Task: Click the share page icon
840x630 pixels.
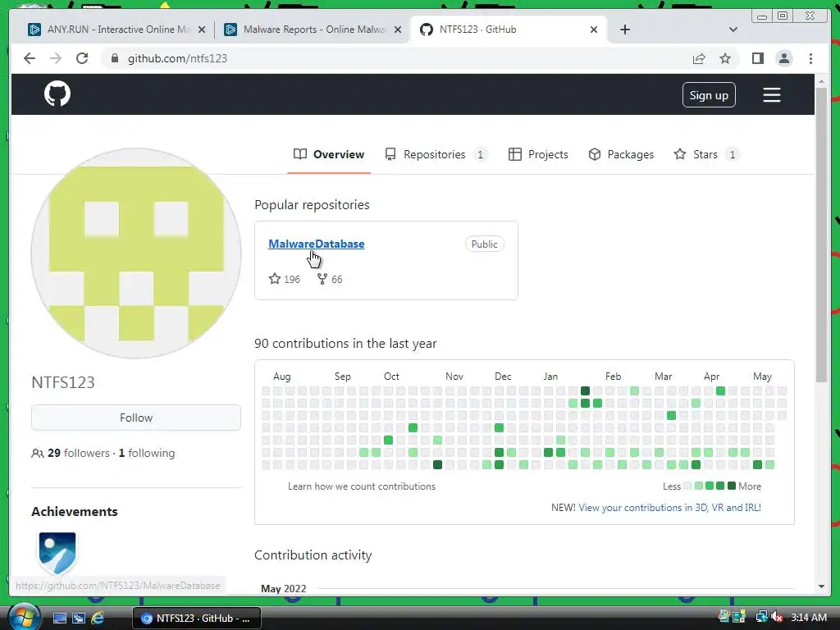Action: point(699,58)
